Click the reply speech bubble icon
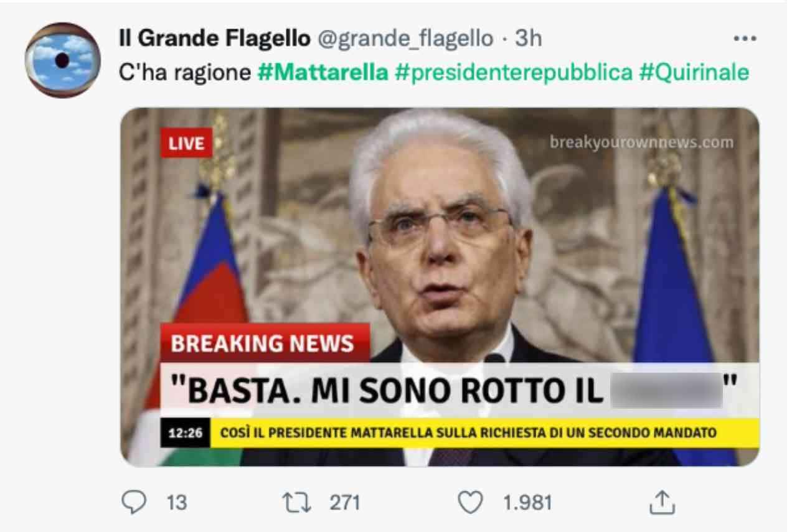This screenshot has width=797, height=532. pyautogui.click(x=132, y=502)
